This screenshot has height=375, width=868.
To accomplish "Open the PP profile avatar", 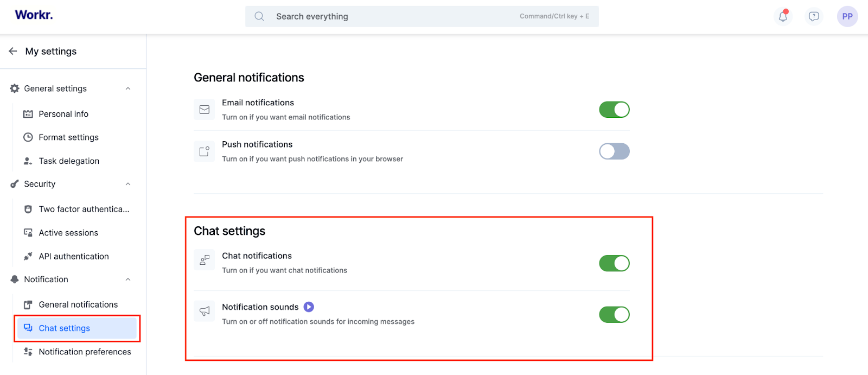I will click(x=847, y=16).
